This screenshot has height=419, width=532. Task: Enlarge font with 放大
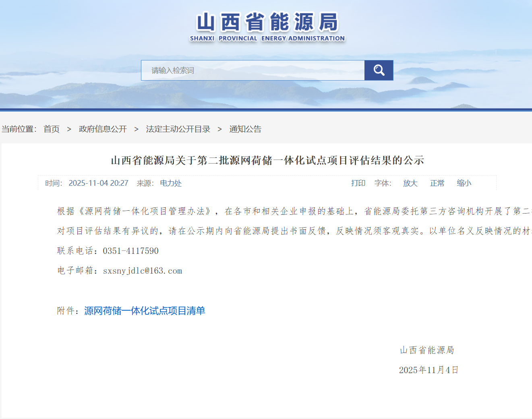click(410, 183)
